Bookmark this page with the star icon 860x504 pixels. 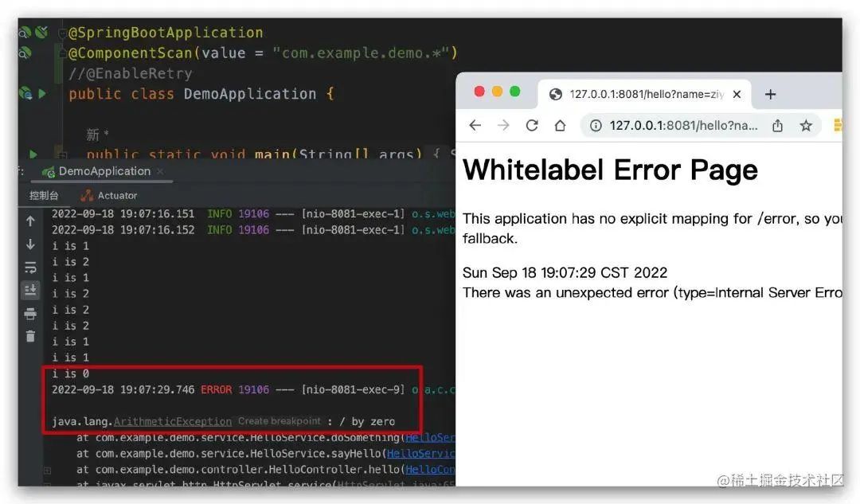805,126
